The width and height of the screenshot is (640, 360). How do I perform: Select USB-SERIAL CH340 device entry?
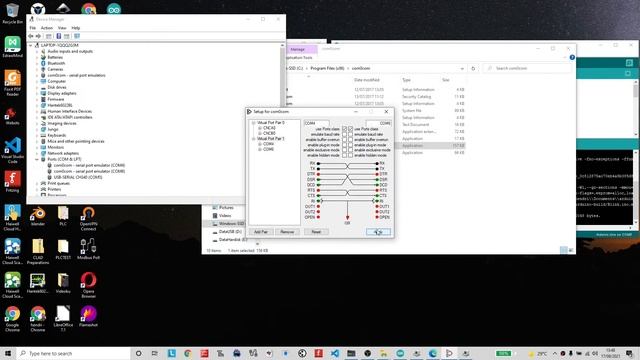click(x=78, y=178)
